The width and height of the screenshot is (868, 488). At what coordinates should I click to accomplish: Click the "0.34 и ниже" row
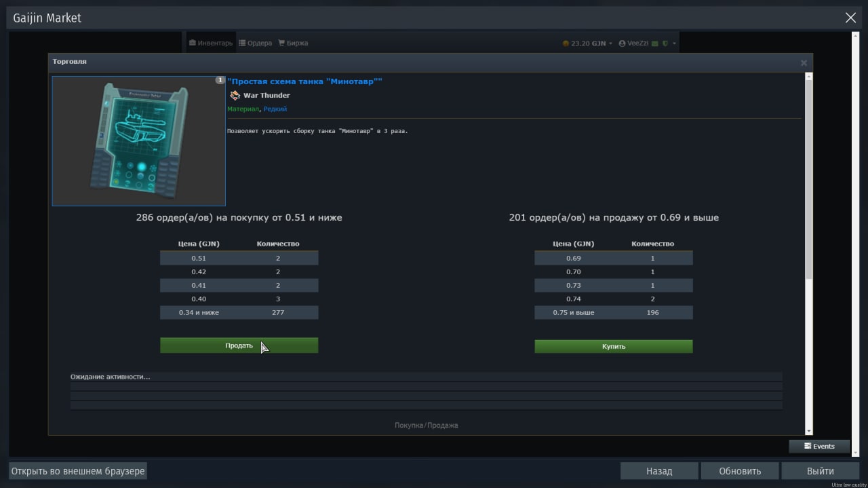tap(239, 312)
